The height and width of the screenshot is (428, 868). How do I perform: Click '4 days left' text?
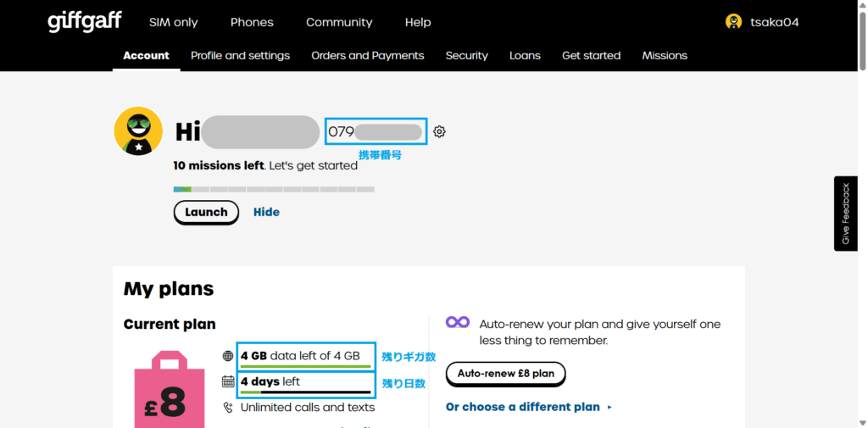(x=270, y=381)
